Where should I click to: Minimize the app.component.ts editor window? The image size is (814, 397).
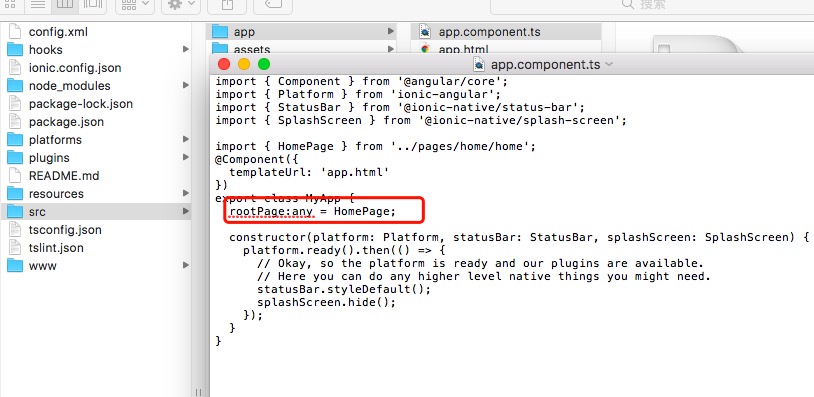[244, 64]
